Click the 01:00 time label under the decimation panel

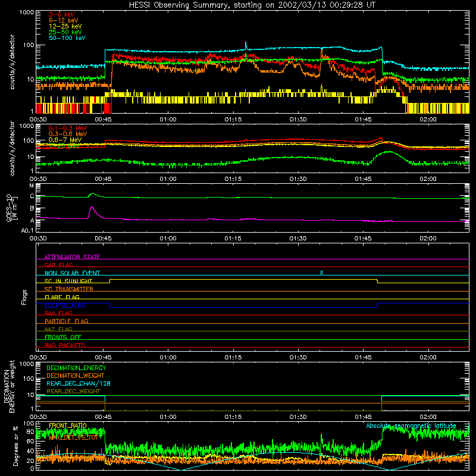(x=168, y=417)
